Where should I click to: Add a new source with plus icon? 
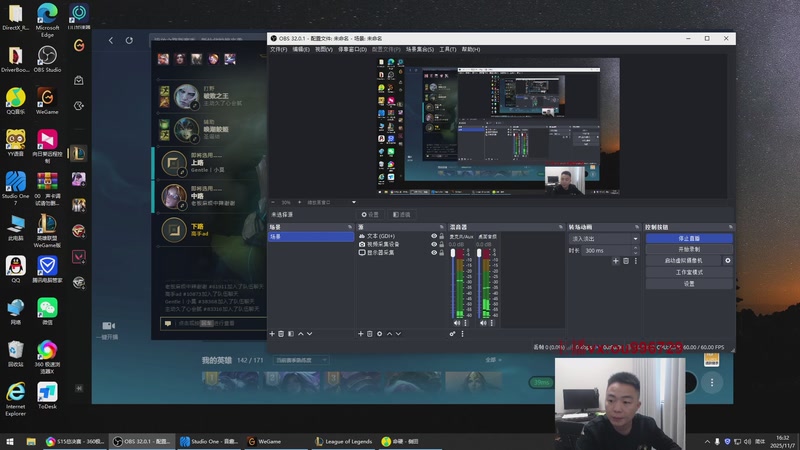click(x=361, y=334)
